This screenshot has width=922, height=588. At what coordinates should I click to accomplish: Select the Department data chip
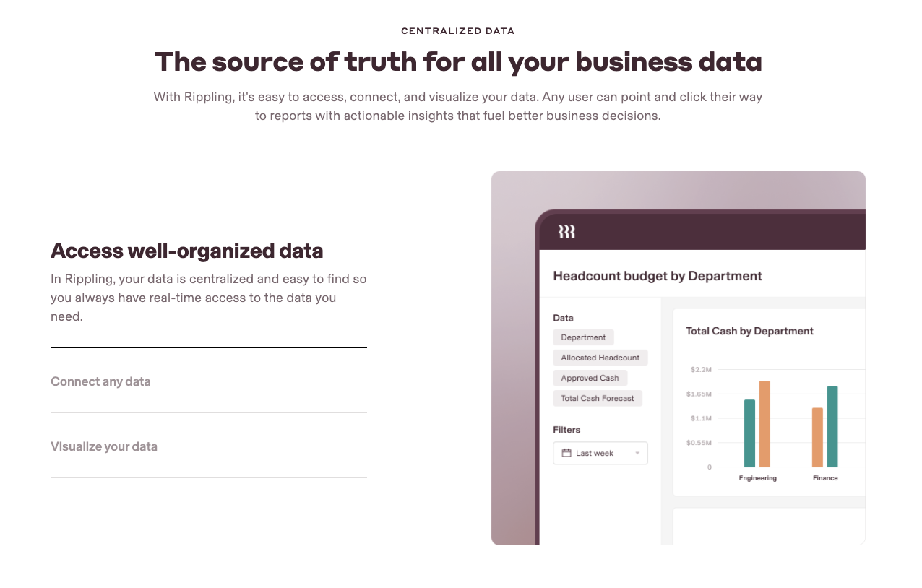coord(583,337)
